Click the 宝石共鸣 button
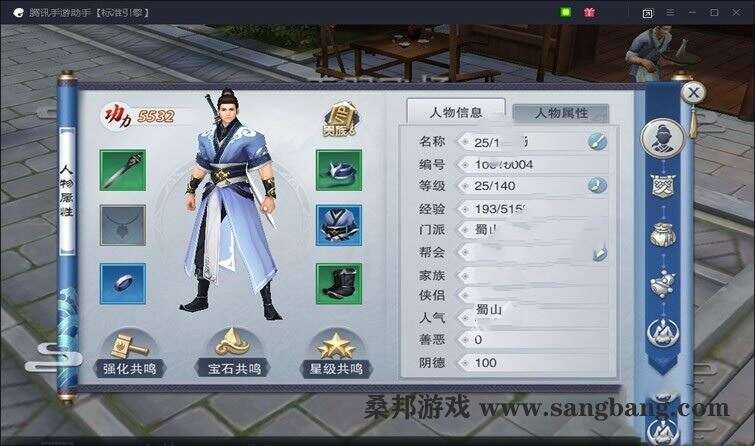The height and width of the screenshot is (446, 755). tap(234, 368)
